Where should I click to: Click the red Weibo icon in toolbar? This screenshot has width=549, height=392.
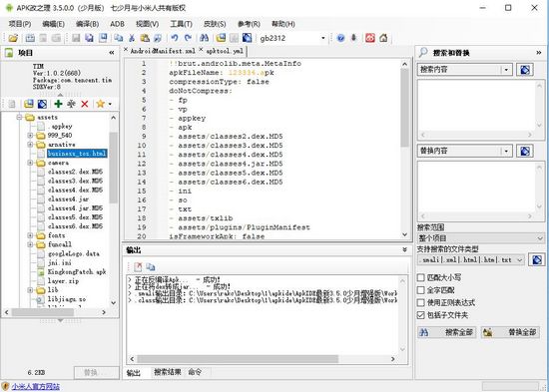click(370, 38)
